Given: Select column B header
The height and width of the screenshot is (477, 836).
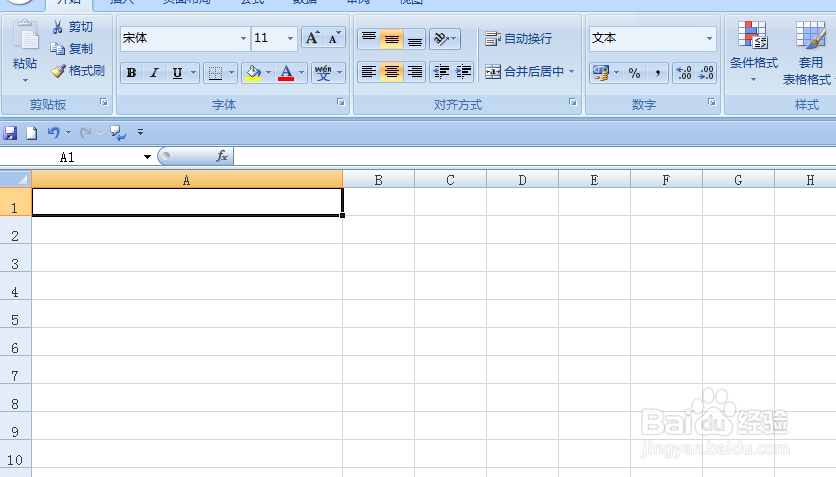Looking at the screenshot, I should pyautogui.click(x=379, y=180).
